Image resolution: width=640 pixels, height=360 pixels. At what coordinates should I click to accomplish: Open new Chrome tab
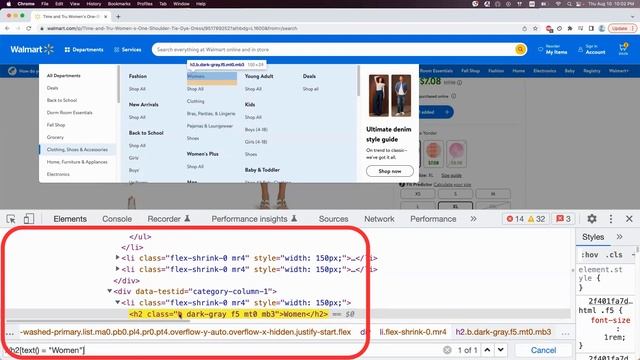(118, 17)
